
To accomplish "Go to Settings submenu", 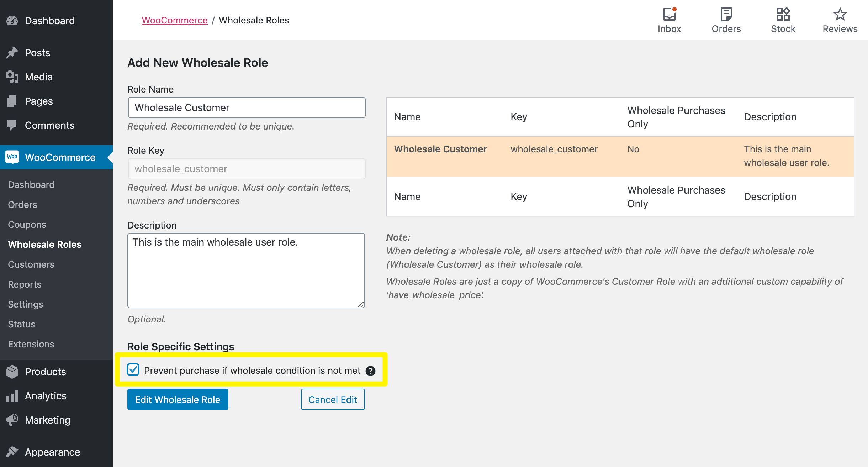I will click(26, 304).
